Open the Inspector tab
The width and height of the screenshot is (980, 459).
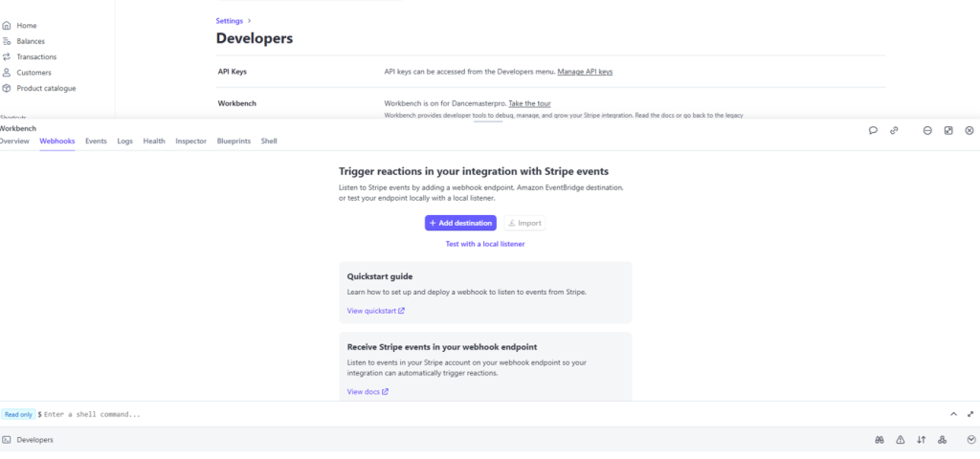pos(191,141)
